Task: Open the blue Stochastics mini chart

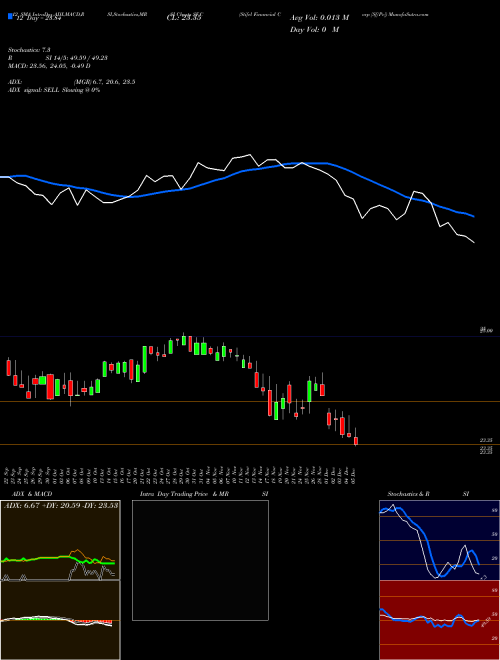Action: (439, 540)
